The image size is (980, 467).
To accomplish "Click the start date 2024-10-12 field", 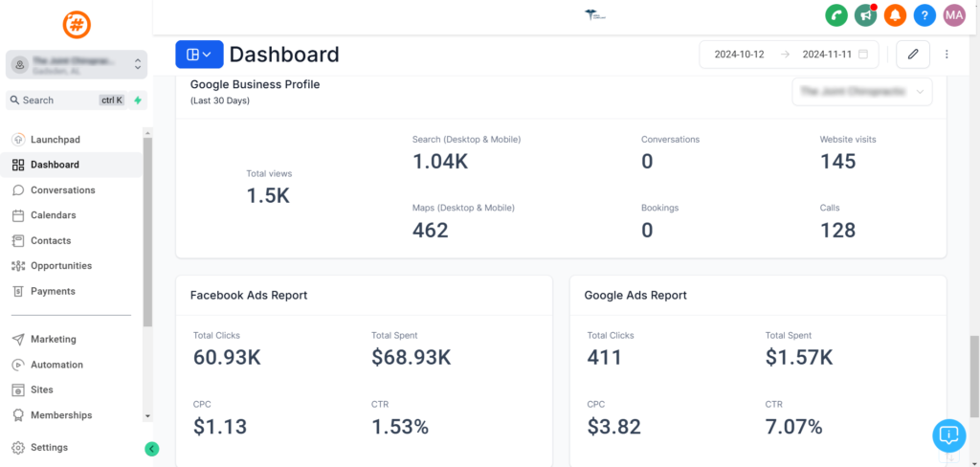I will click(x=739, y=55).
